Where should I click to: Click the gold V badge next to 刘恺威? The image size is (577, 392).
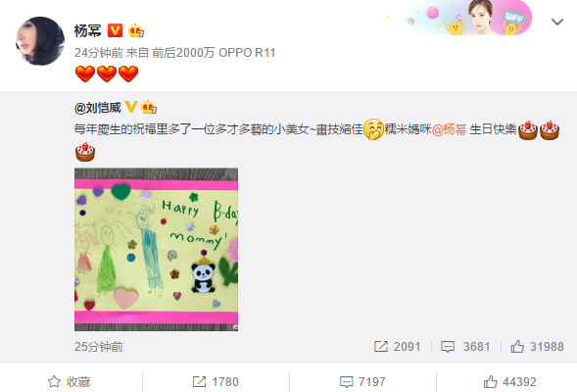click(131, 107)
